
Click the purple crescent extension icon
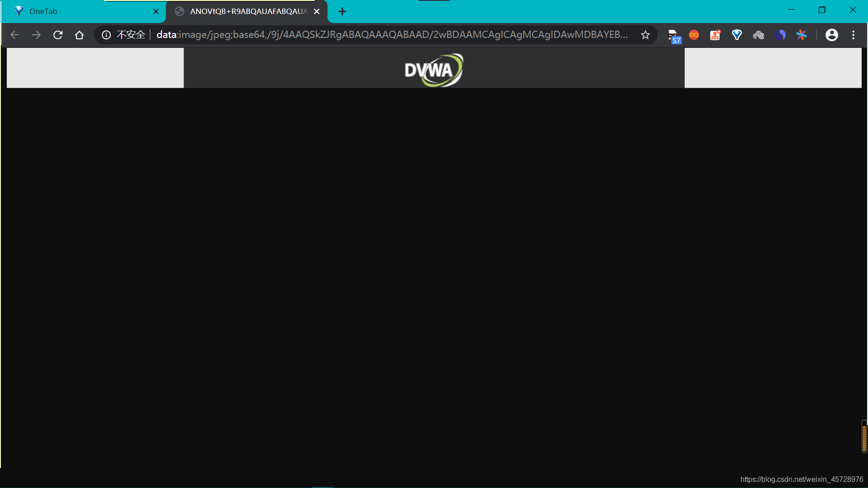780,35
